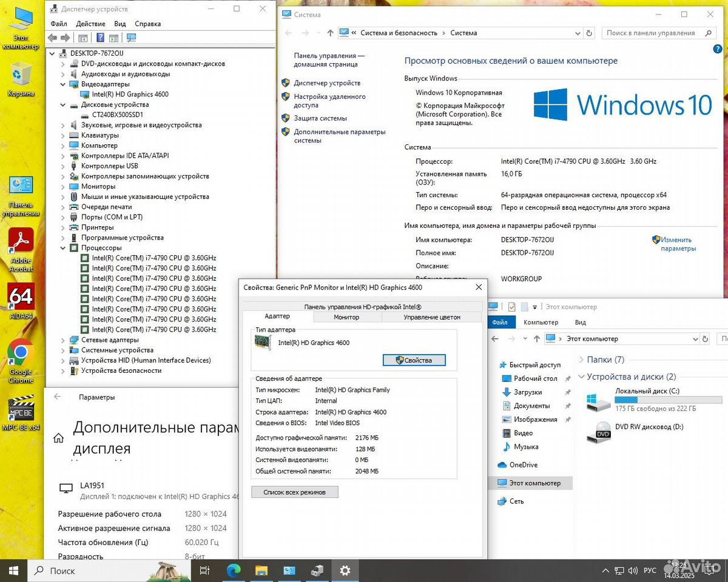This screenshot has width=728, height=582.
Task: Expand Контроллеры USB node
Action: [x=62, y=166]
